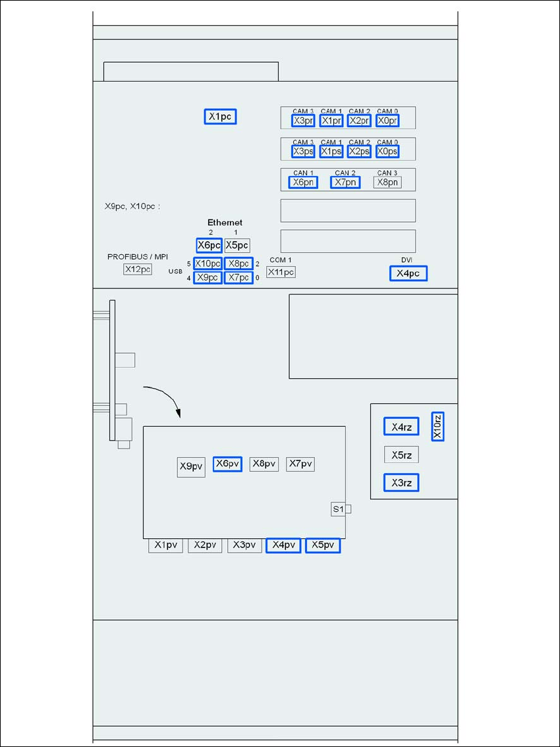Select CAN 1 connector X6pn

303,182
